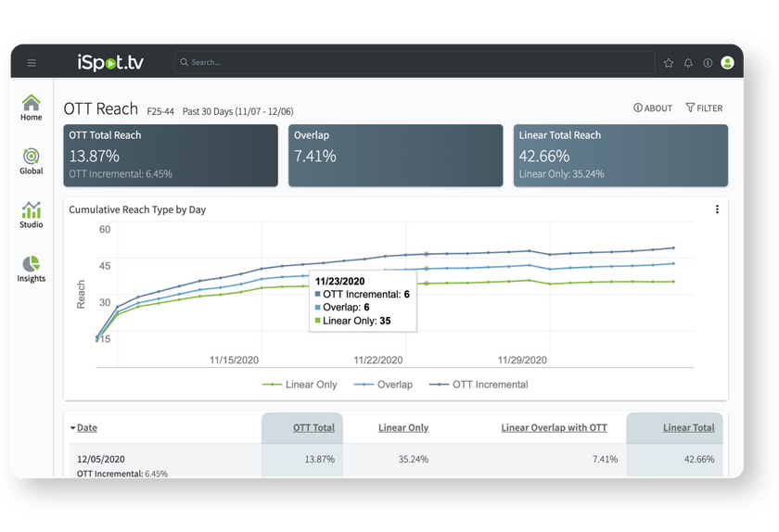Sort table by Date column

pos(84,428)
